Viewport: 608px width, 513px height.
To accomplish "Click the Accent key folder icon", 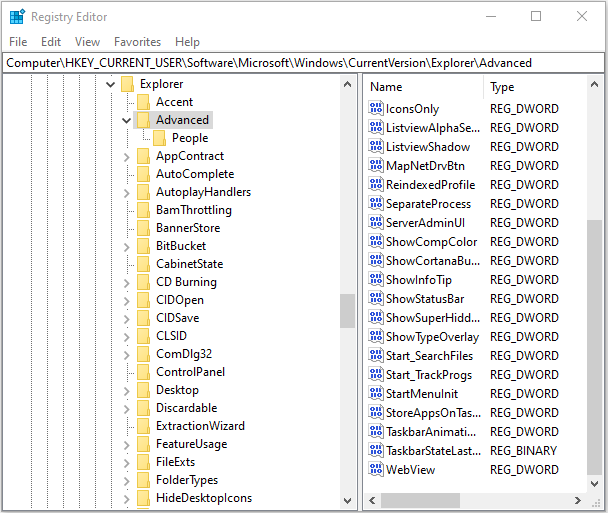I will pyautogui.click(x=144, y=102).
